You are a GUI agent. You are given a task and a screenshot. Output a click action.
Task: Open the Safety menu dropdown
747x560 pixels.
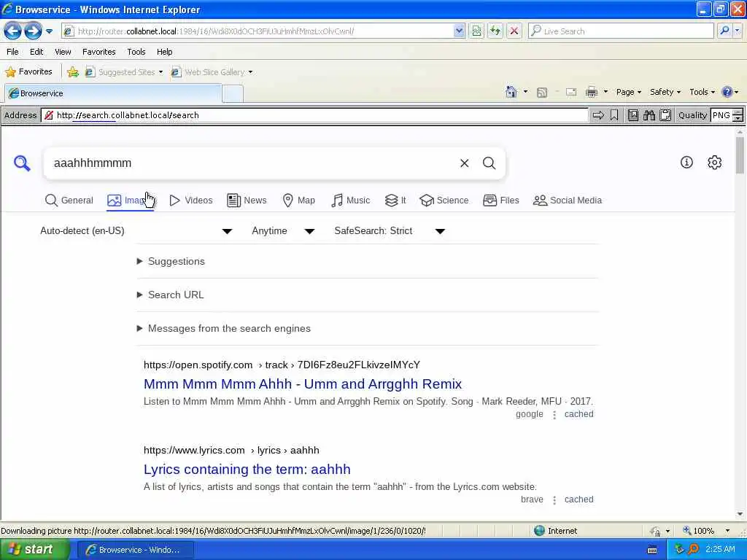point(665,92)
